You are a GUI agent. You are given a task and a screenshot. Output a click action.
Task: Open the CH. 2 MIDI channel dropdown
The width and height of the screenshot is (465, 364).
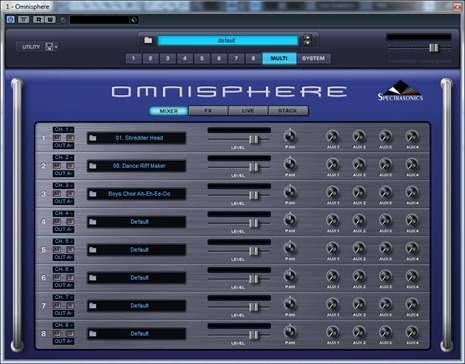[x=63, y=158]
